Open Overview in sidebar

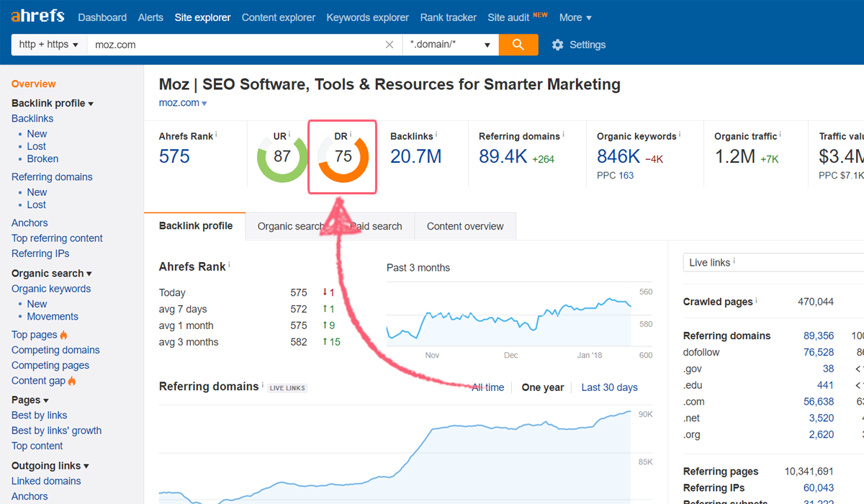tap(33, 84)
